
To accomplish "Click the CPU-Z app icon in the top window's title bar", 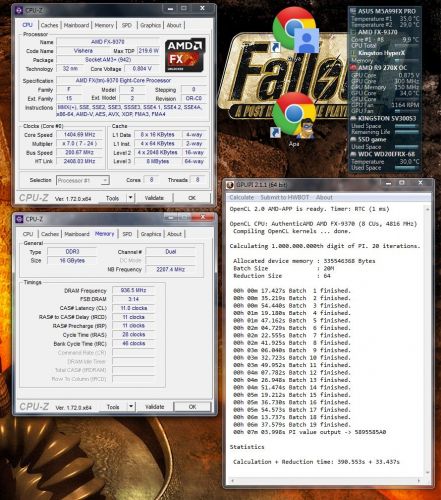I will 19,10.
